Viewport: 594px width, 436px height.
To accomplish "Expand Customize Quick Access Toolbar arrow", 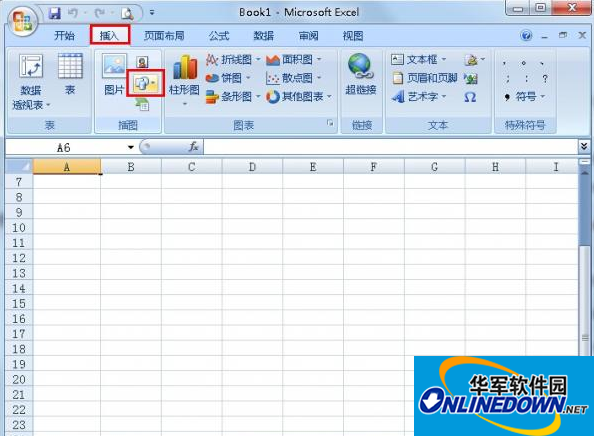I will [152, 13].
